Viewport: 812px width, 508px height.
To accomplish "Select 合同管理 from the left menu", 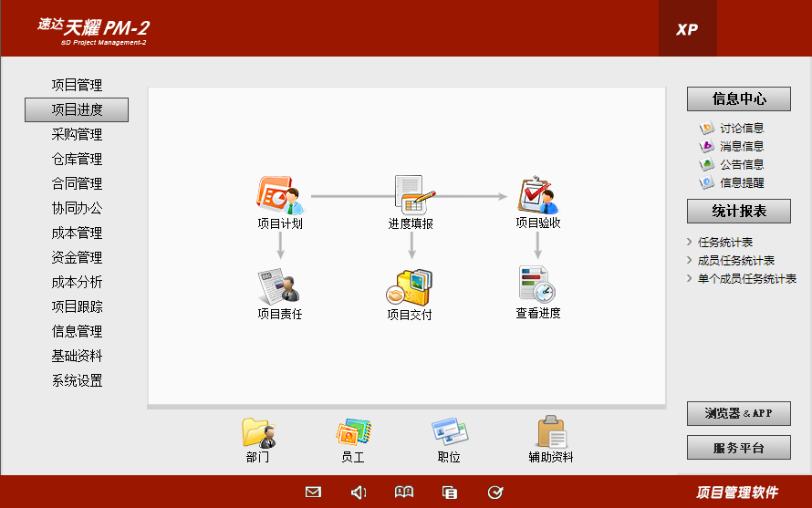I will point(77,184).
